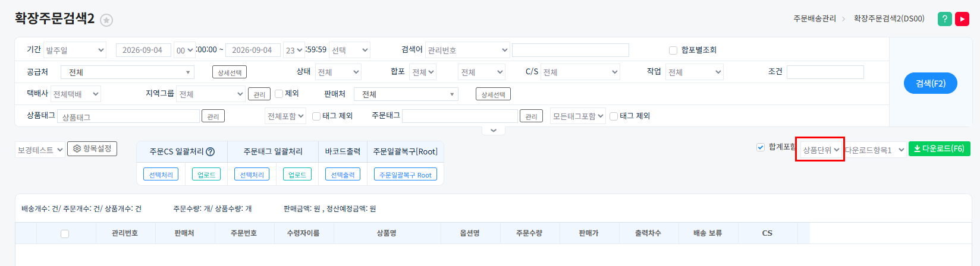Click the 선택출력 button under 바코드출력

tap(343, 175)
